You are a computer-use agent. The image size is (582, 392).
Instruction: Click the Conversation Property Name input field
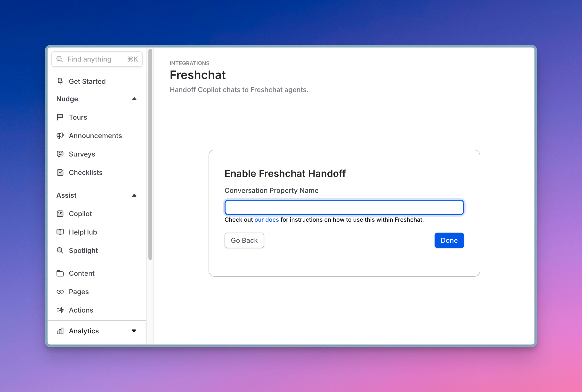344,207
